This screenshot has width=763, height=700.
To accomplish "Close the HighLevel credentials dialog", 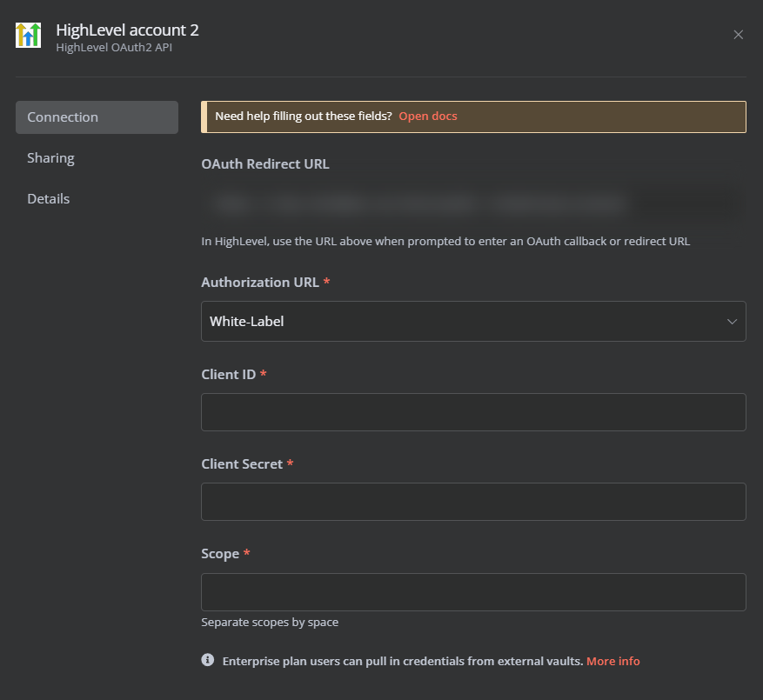I will pyautogui.click(x=738, y=35).
